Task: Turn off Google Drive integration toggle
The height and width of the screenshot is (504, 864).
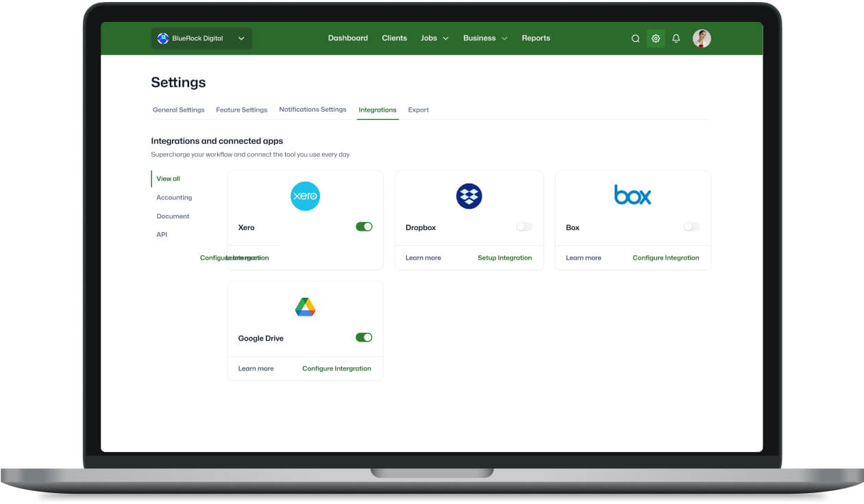Action: click(364, 338)
